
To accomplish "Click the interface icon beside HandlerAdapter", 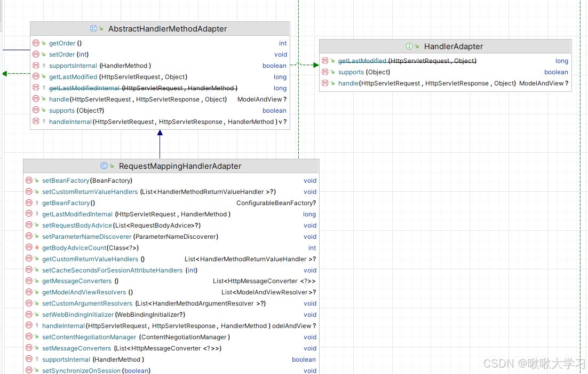I will pyautogui.click(x=409, y=46).
